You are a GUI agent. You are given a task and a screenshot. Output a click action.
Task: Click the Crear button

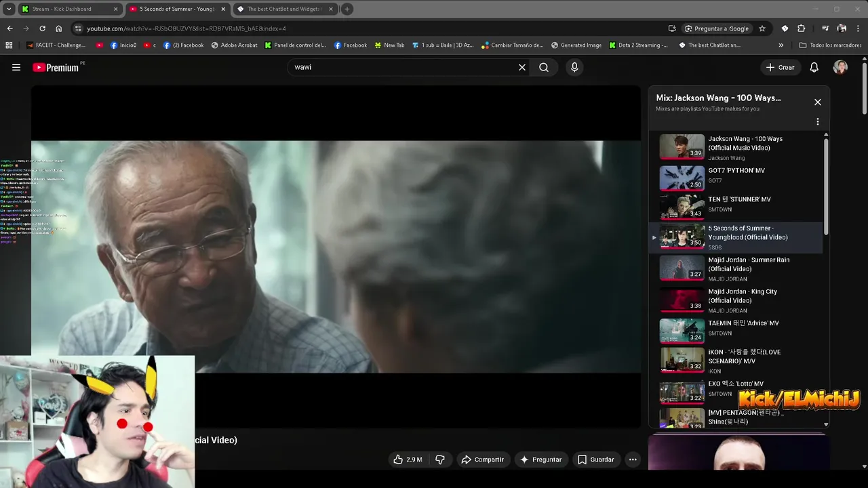pos(780,67)
